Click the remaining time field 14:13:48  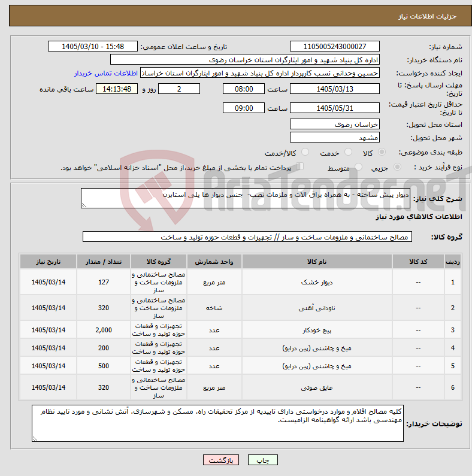117,89
